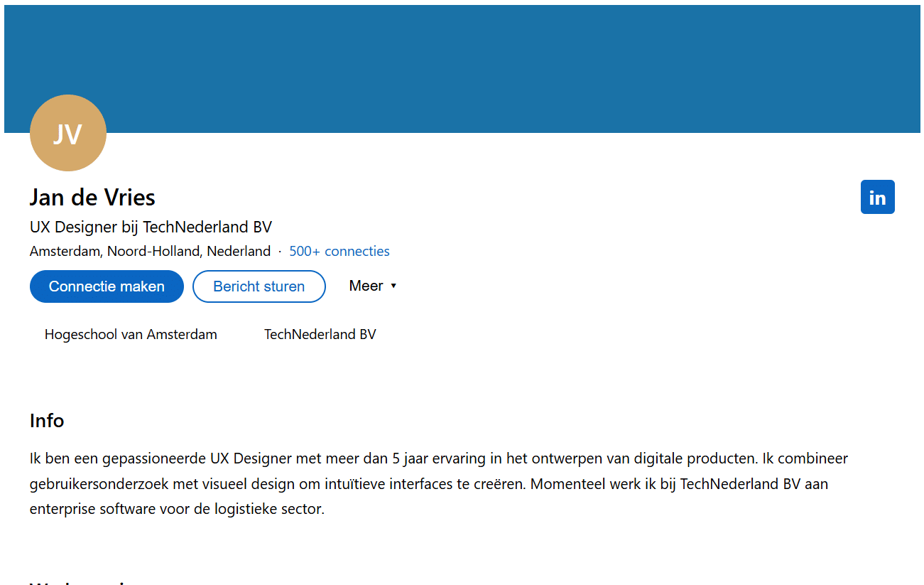Open the JV profile avatar
Viewport: 924px width, 585px height.
(68, 133)
